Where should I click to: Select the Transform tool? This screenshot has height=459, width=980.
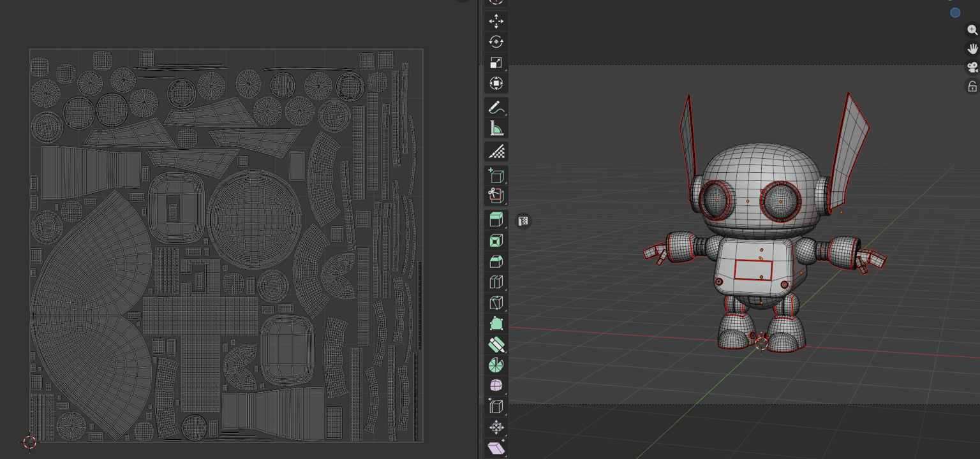496,84
